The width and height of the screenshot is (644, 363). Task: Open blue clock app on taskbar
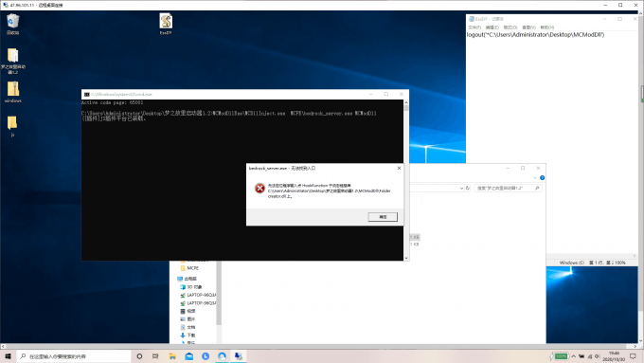pyautogui.click(x=206, y=356)
